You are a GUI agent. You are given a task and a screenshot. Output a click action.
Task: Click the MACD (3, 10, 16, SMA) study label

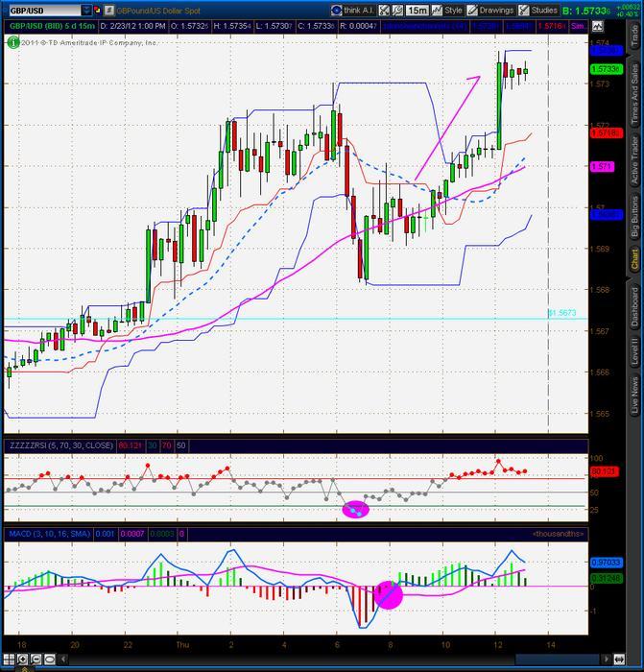coord(50,534)
